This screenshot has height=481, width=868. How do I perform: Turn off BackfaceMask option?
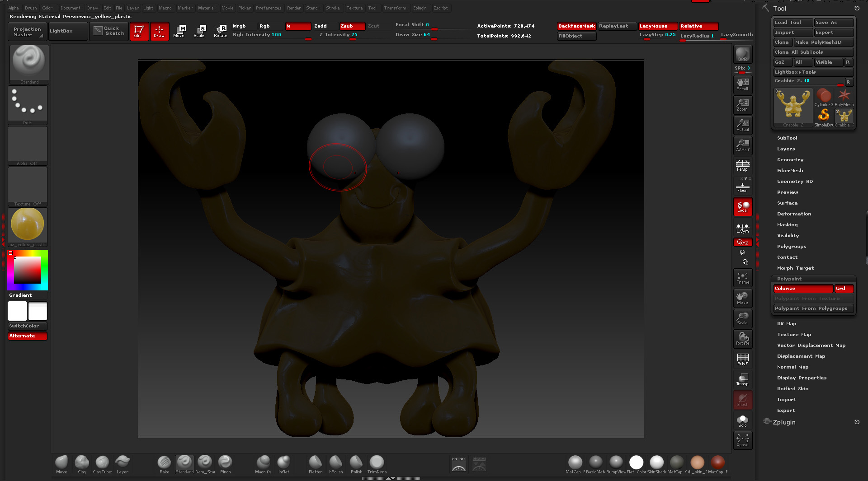576,26
